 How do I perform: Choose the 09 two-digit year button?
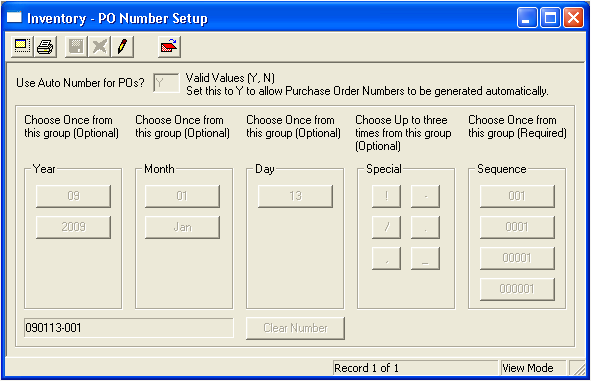tap(73, 196)
